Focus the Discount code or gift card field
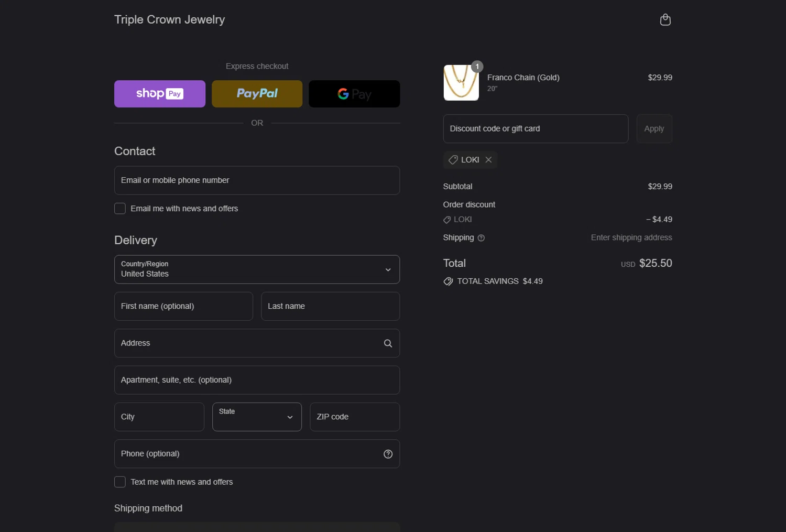Image resolution: width=786 pixels, height=532 pixels. (536, 129)
